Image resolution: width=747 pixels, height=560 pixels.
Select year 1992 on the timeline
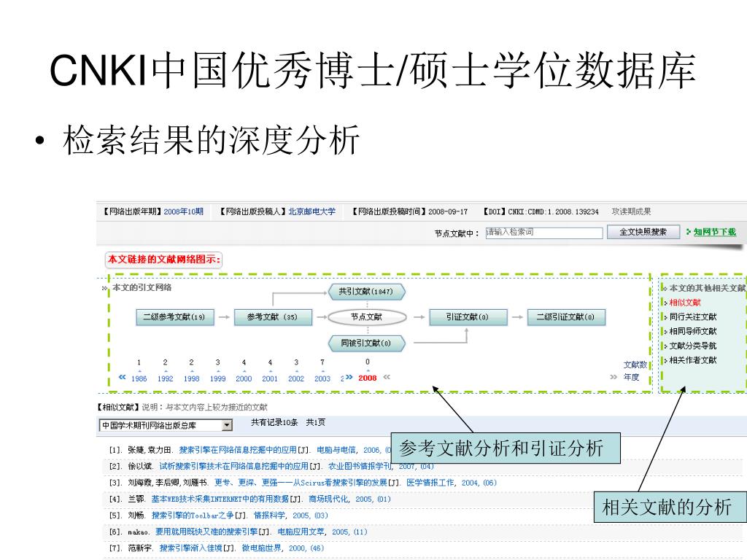point(166,378)
